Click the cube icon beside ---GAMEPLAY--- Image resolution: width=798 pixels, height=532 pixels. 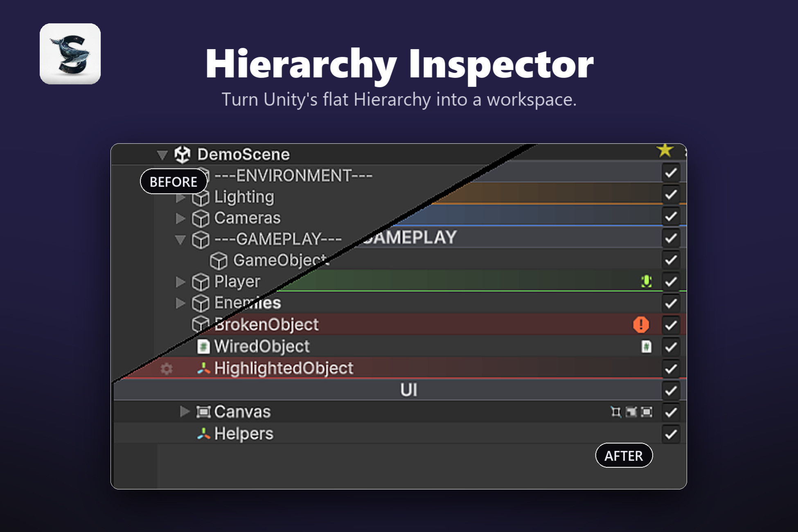[201, 240]
